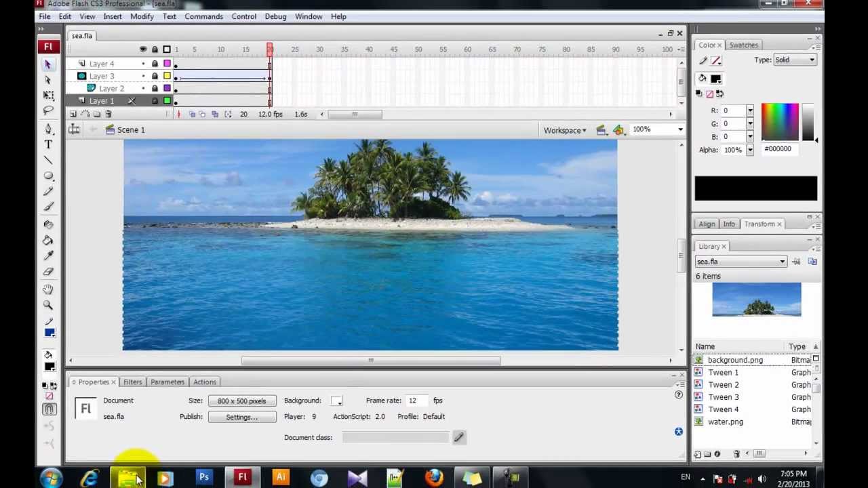Hide Layer 2 with its visibility toggle
The image size is (868, 488).
143,88
